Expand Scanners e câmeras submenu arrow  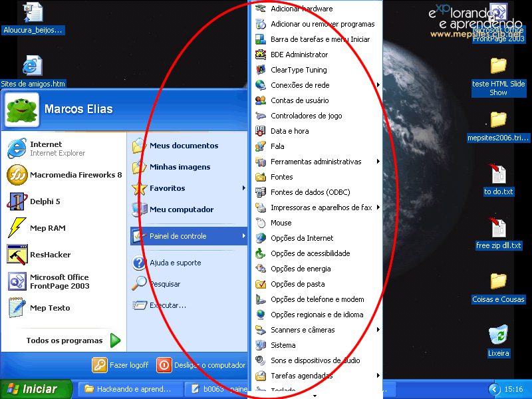(378, 329)
